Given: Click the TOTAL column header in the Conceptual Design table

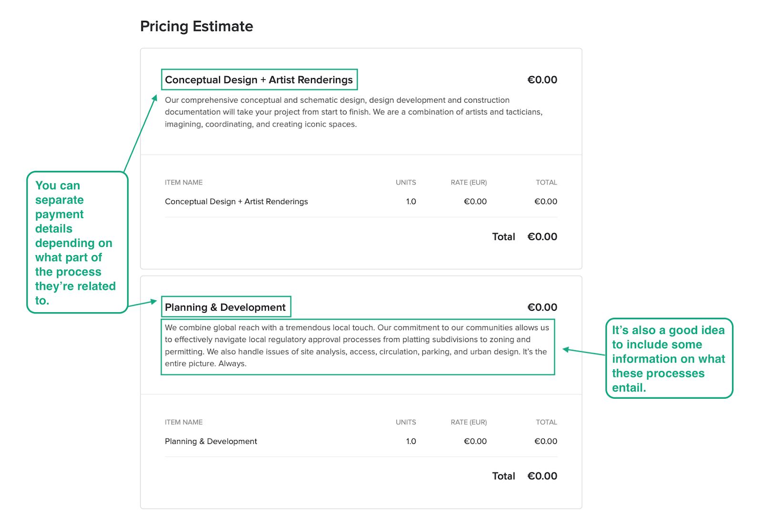Looking at the screenshot, I should click(546, 183).
